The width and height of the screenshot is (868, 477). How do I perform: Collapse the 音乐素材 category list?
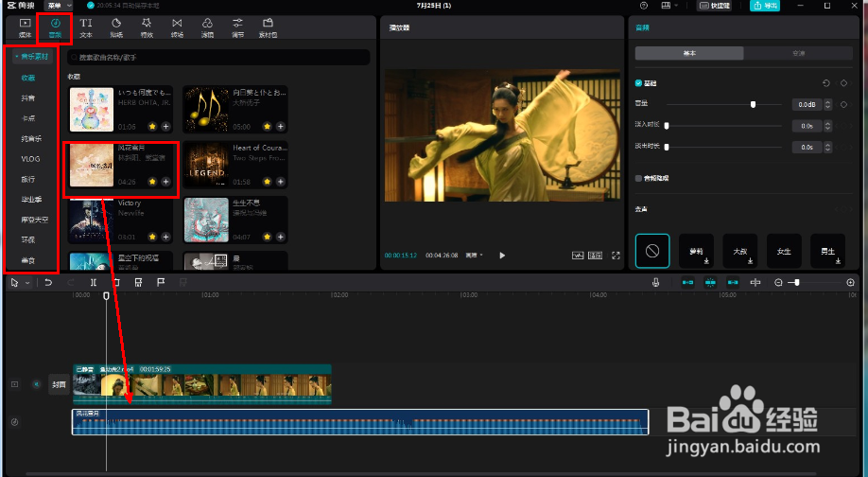(x=32, y=57)
